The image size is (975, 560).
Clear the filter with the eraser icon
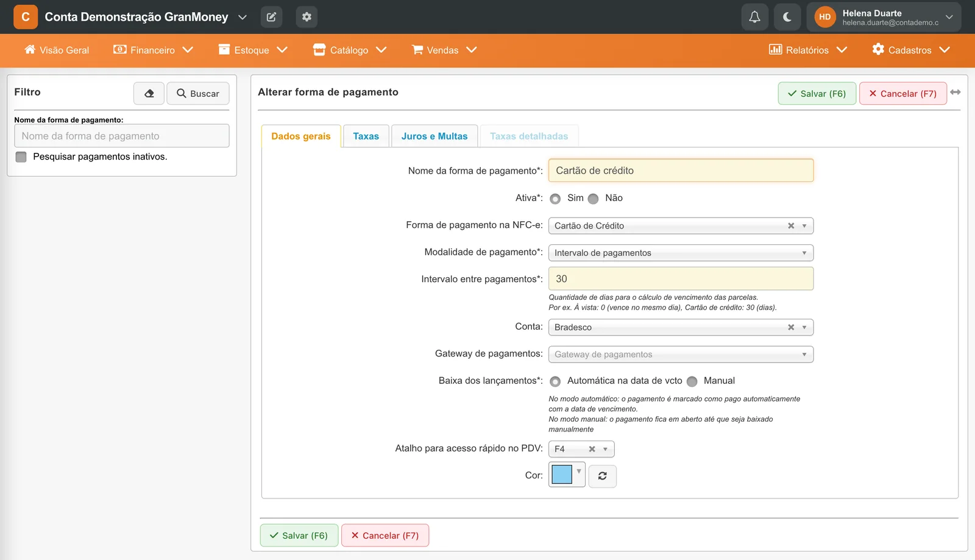point(149,93)
